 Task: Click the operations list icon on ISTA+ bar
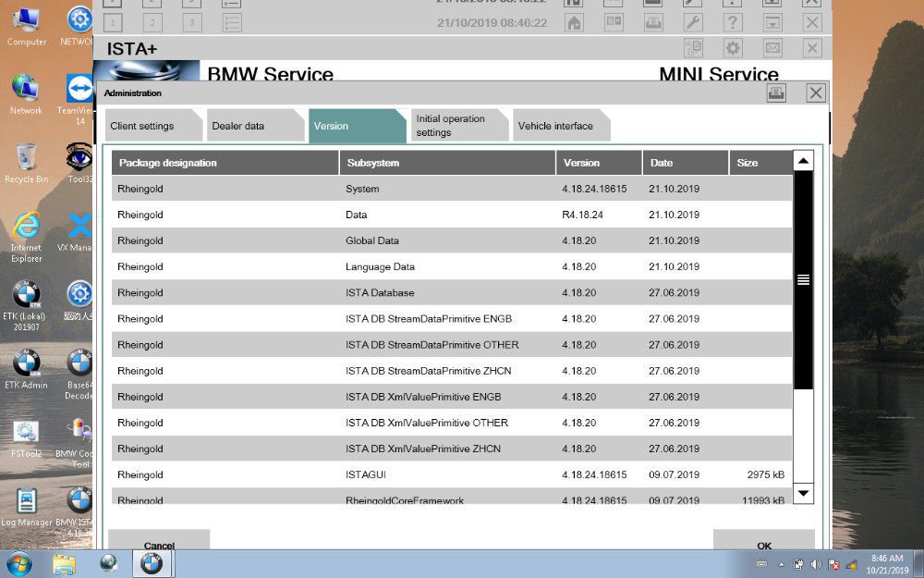(693, 48)
